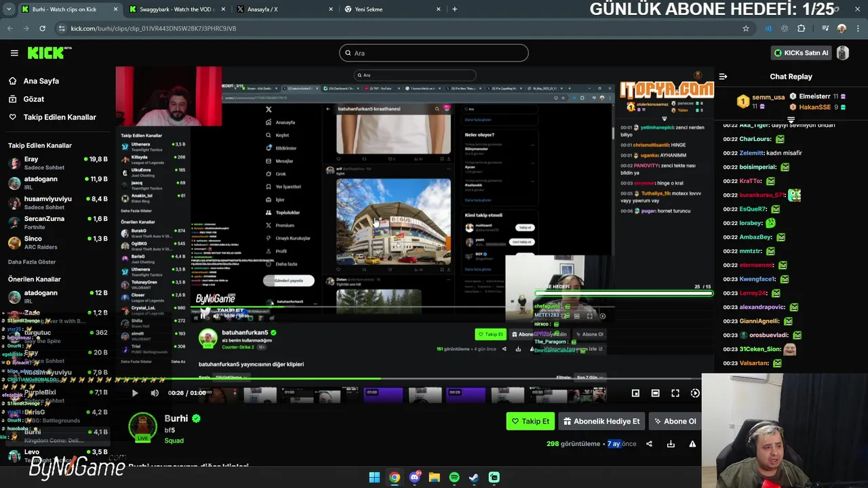Click semm_usa top gifter in chat

[x=761, y=102]
